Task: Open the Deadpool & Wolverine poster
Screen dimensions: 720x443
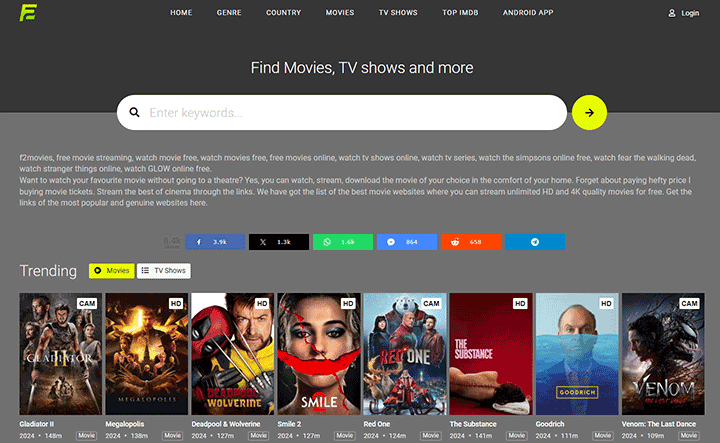Action: coord(233,354)
